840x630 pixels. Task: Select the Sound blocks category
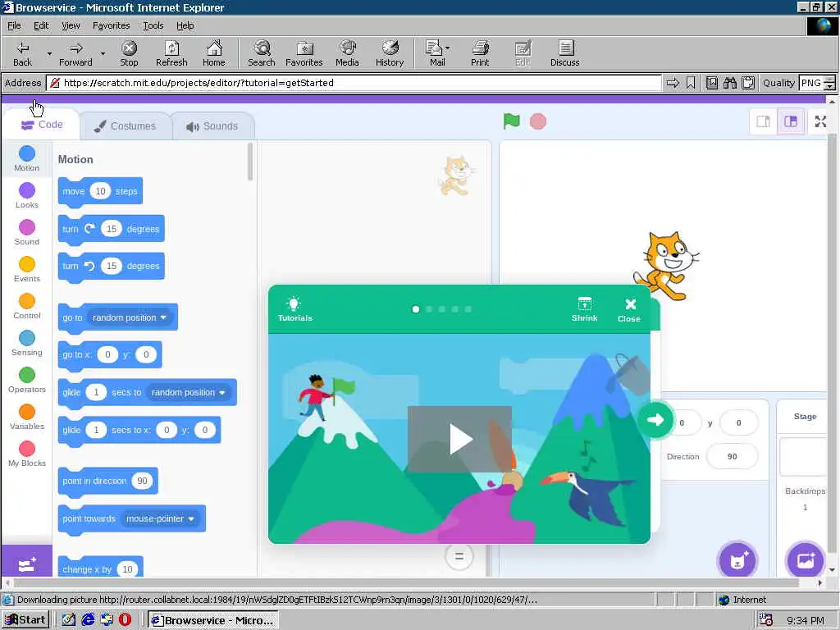[x=27, y=232]
